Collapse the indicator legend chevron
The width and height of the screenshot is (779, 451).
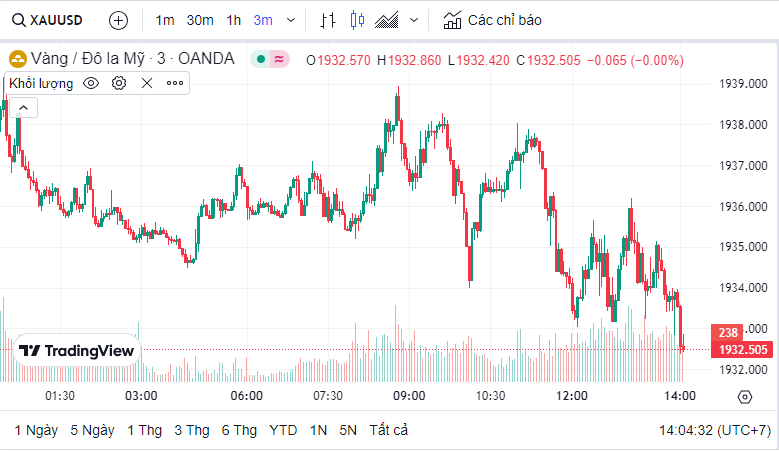pyautogui.click(x=23, y=107)
